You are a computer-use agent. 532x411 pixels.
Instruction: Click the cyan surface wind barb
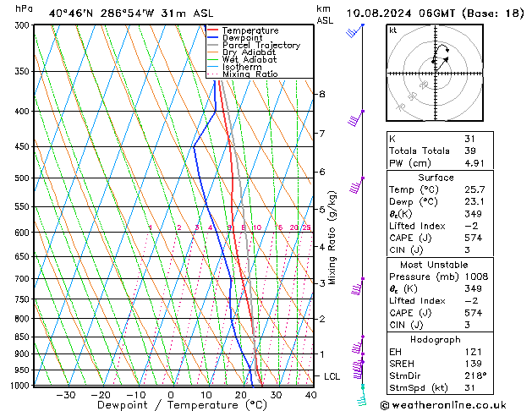[362, 395]
